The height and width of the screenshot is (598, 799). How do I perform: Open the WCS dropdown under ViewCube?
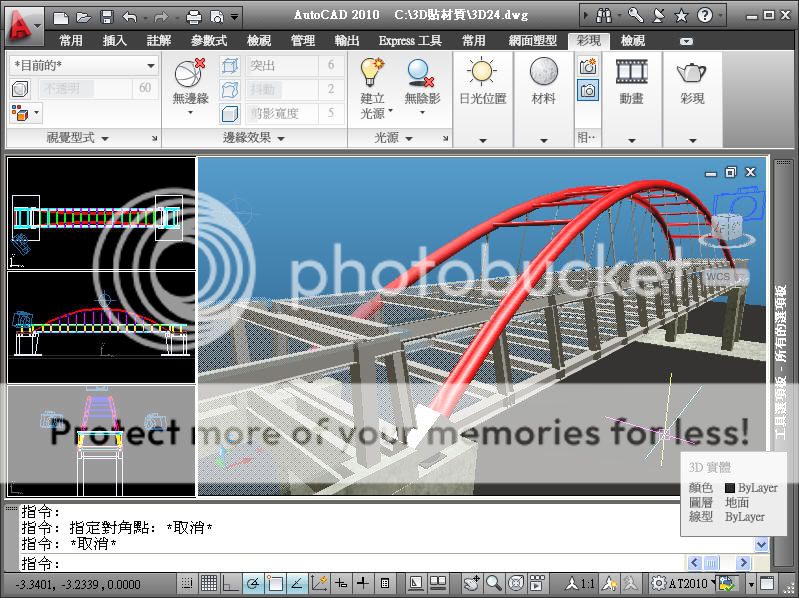(725, 277)
